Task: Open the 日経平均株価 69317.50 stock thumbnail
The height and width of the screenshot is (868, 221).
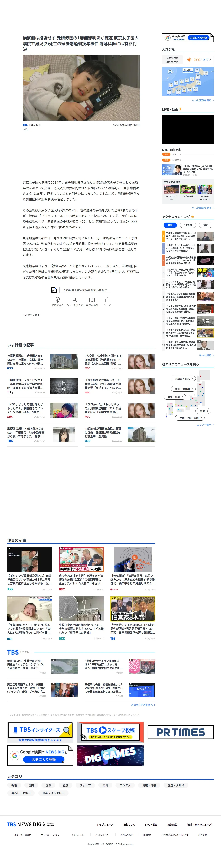Action: coord(142,690)
